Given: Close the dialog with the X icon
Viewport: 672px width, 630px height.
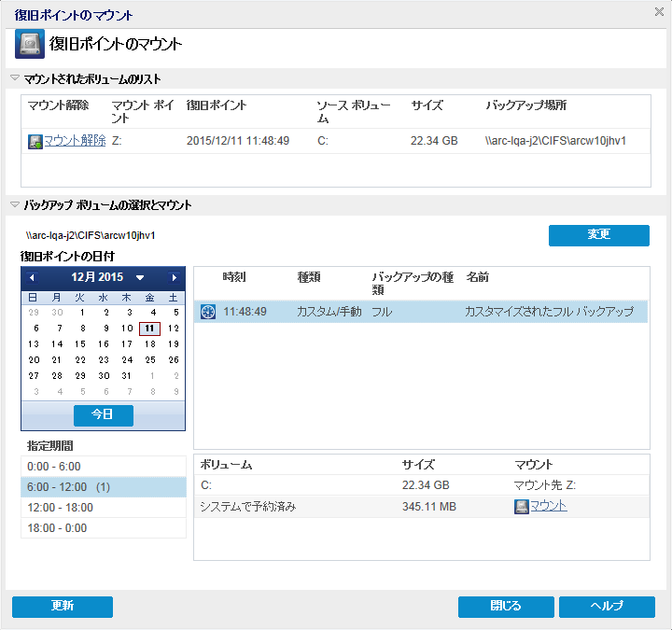Looking at the screenshot, I should (x=659, y=11).
